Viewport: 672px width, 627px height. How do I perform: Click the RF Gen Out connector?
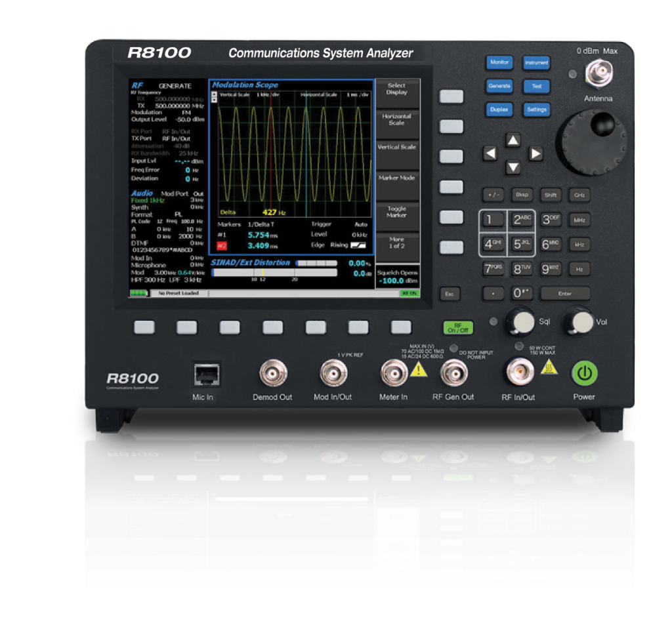pyautogui.click(x=454, y=373)
